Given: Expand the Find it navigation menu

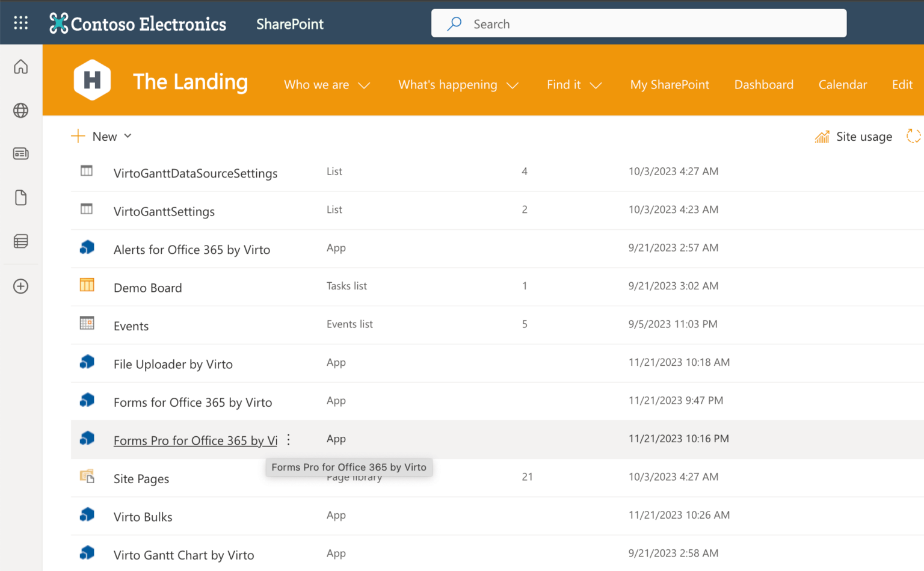Looking at the screenshot, I should tap(573, 85).
